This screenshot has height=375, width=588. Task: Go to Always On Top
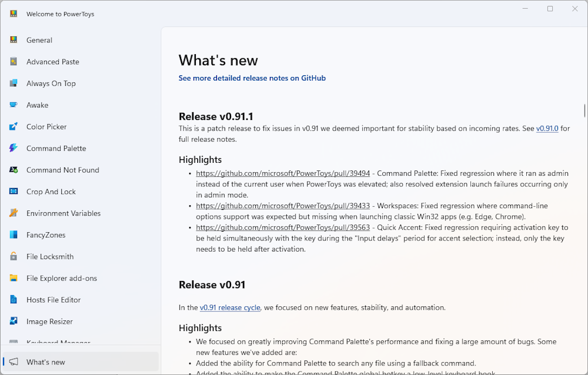pos(81,83)
